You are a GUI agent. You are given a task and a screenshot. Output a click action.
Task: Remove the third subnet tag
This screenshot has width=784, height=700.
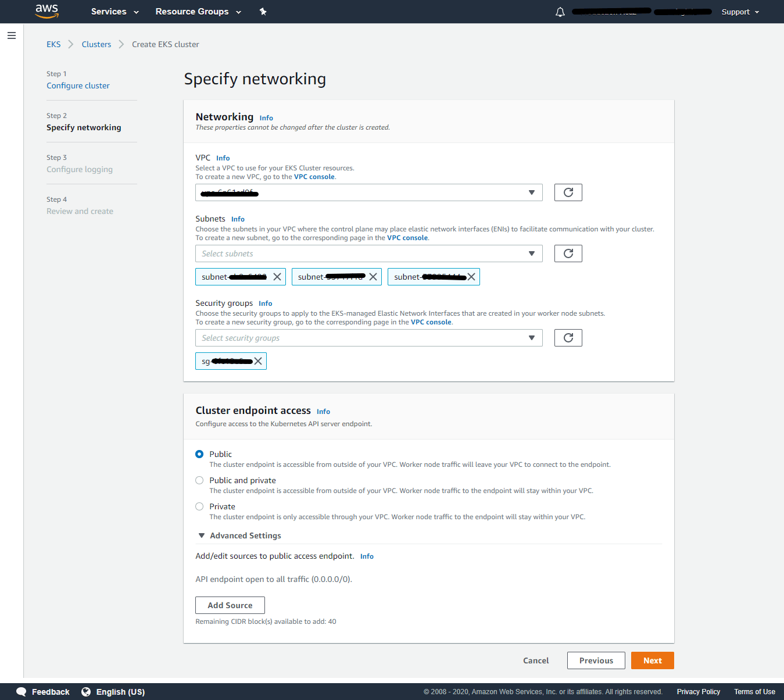click(471, 277)
